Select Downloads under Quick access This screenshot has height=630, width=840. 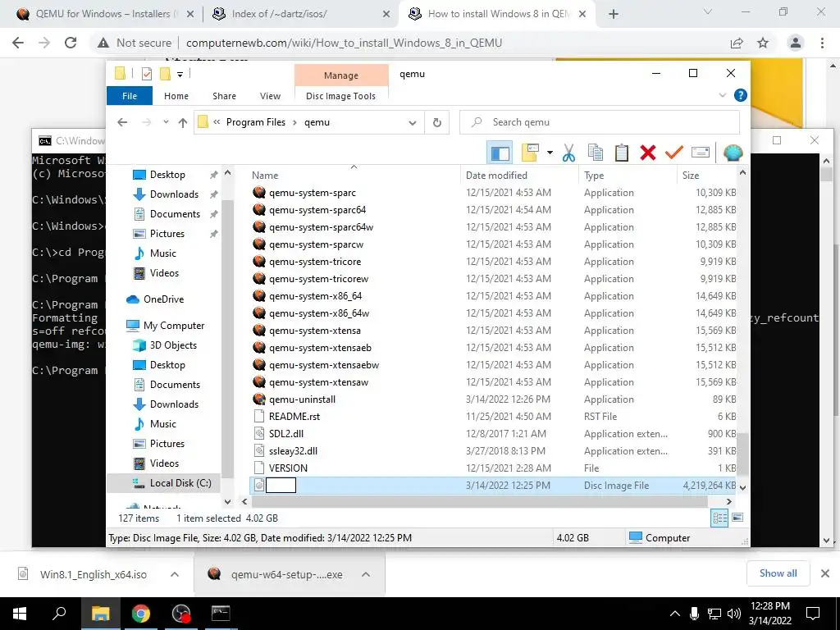[x=174, y=194]
